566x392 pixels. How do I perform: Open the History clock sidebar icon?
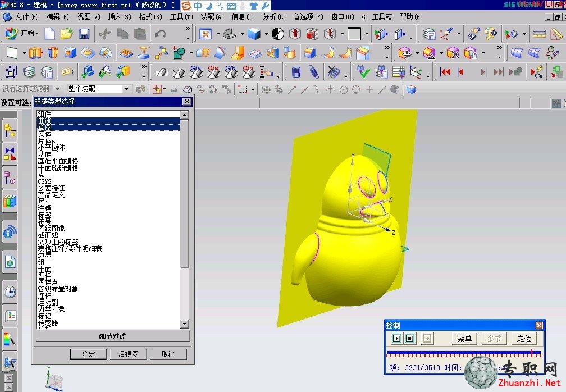pos(10,291)
